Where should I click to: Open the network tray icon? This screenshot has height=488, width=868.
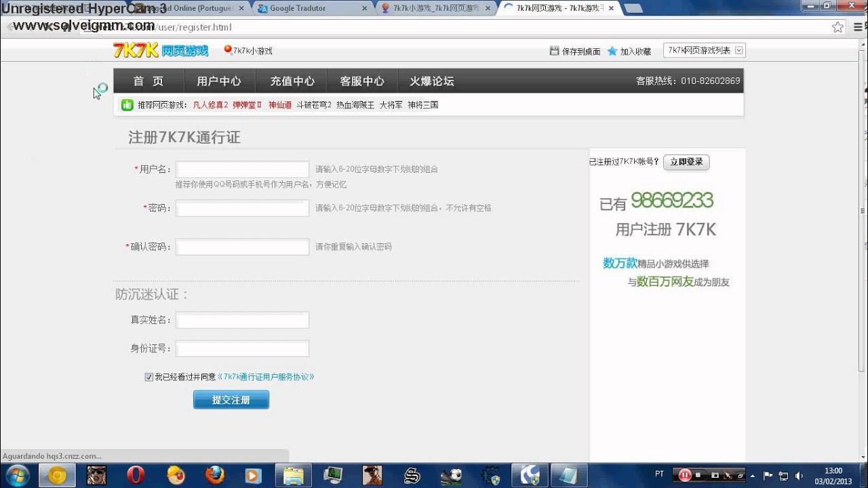784,475
